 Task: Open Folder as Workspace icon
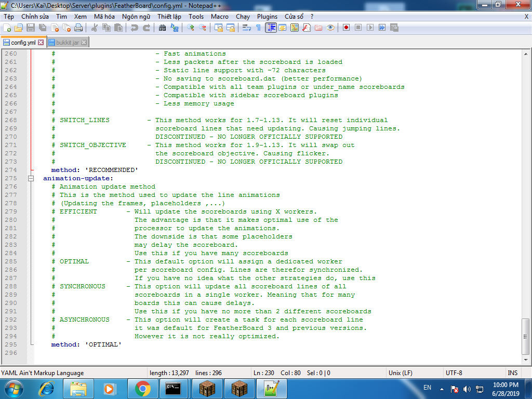point(318,28)
